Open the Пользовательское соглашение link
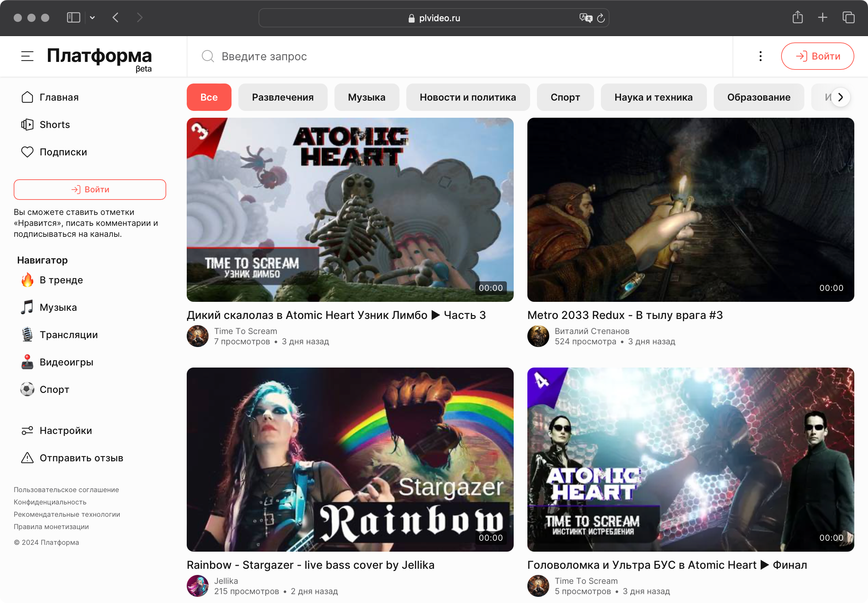This screenshot has height=603, width=868. click(x=66, y=490)
